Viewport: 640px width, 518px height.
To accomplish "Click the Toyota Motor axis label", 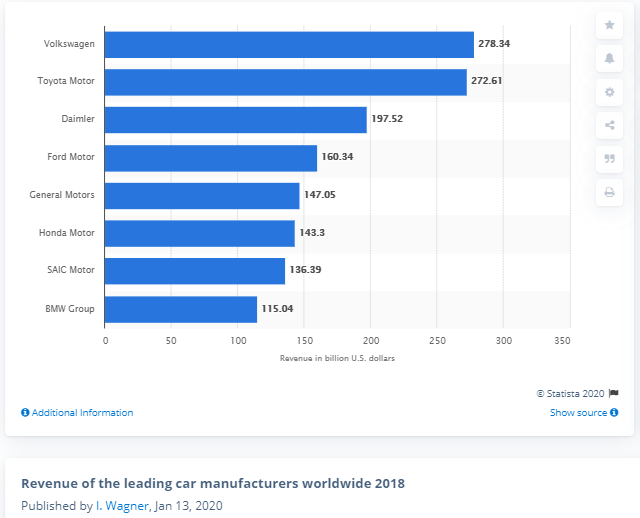I will (66, 81).
